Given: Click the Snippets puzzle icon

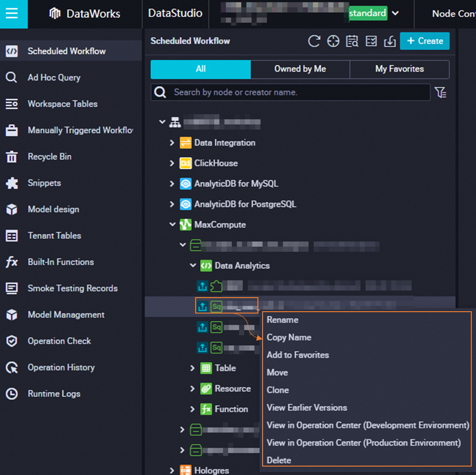Looking at the screenshot, I should [12, 183].
